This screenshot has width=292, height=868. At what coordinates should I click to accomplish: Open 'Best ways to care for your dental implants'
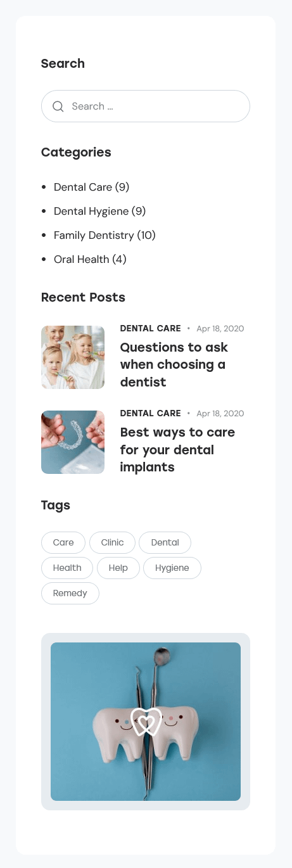177,450
